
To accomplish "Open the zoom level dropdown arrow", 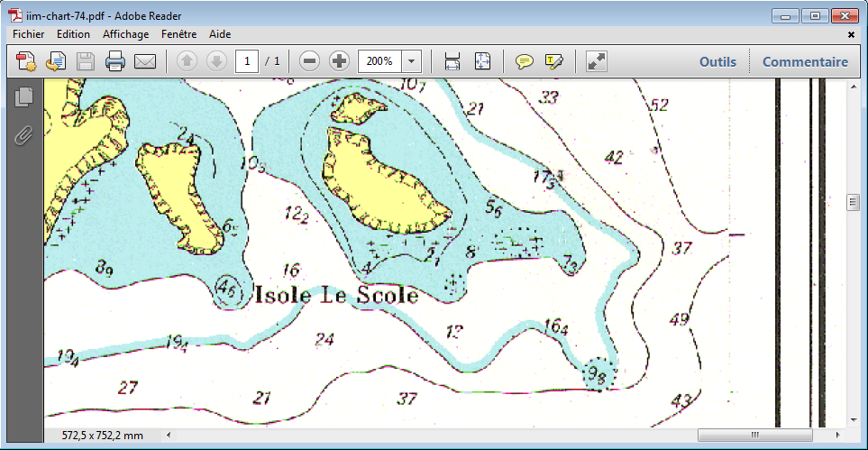I will [412, 61].
